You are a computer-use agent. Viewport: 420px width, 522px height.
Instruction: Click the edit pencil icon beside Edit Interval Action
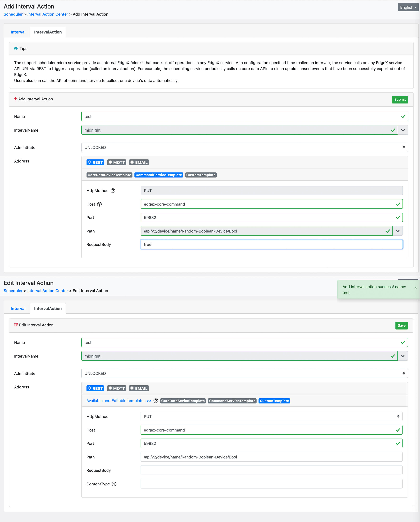coord(16,325)
